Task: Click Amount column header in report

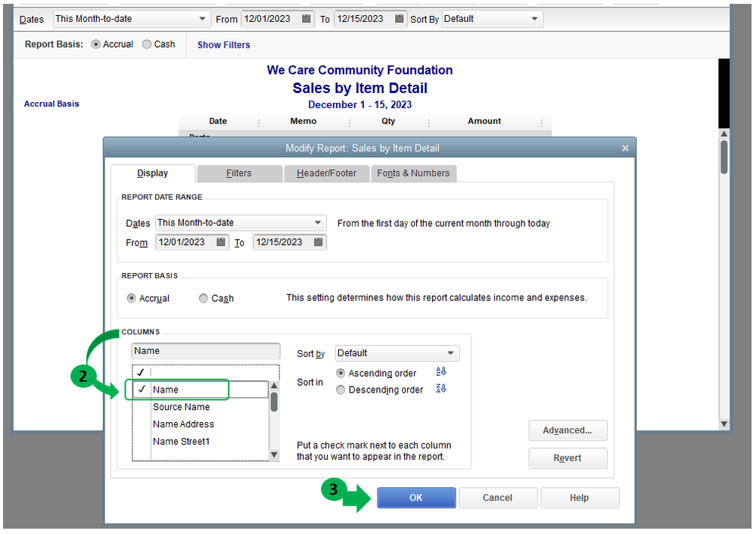Action: pyautogui.click(x=484, y=121)
